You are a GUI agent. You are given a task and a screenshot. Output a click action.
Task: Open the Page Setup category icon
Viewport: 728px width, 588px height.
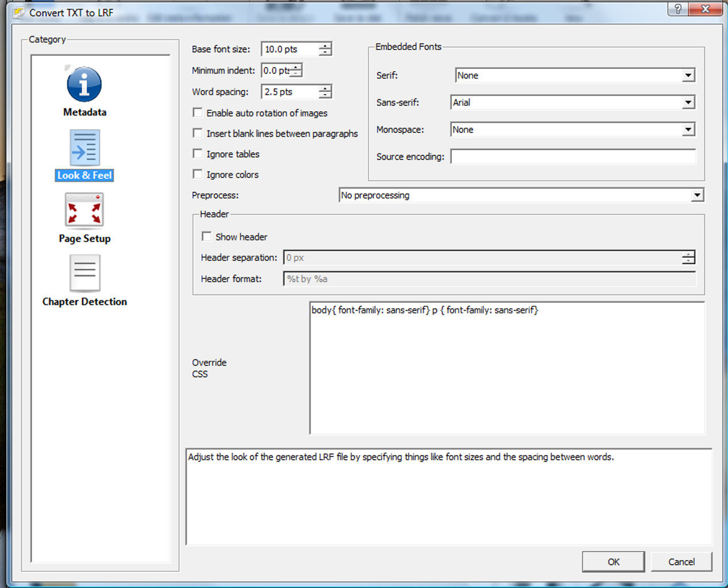[x=84, y=211]
